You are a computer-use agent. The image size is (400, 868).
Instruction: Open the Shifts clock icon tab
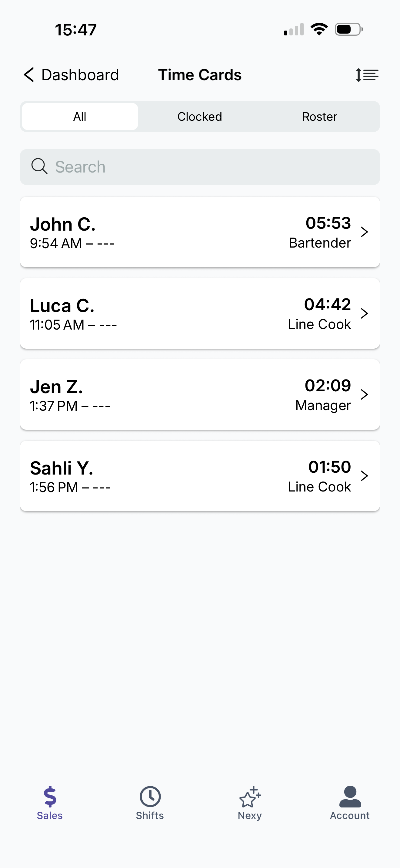[150, 797]
